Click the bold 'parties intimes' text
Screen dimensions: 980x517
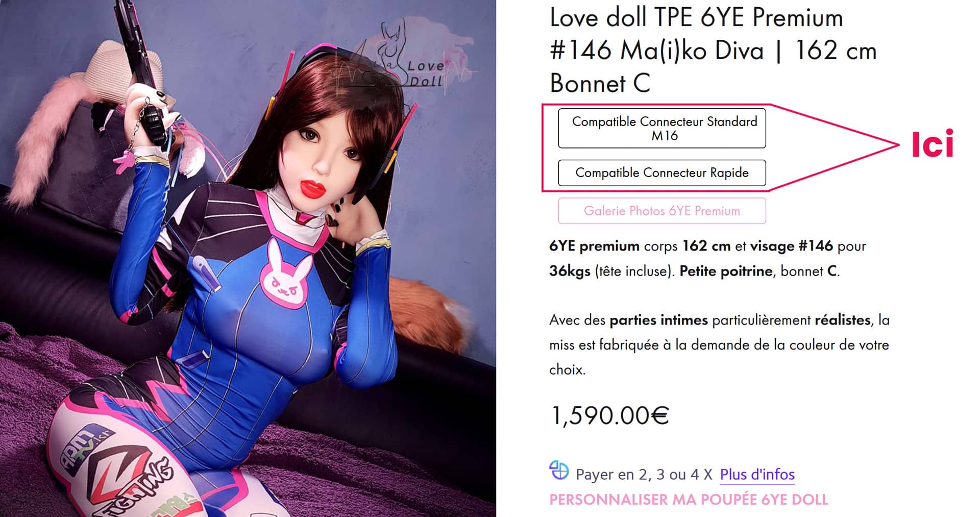click(658, 321)
